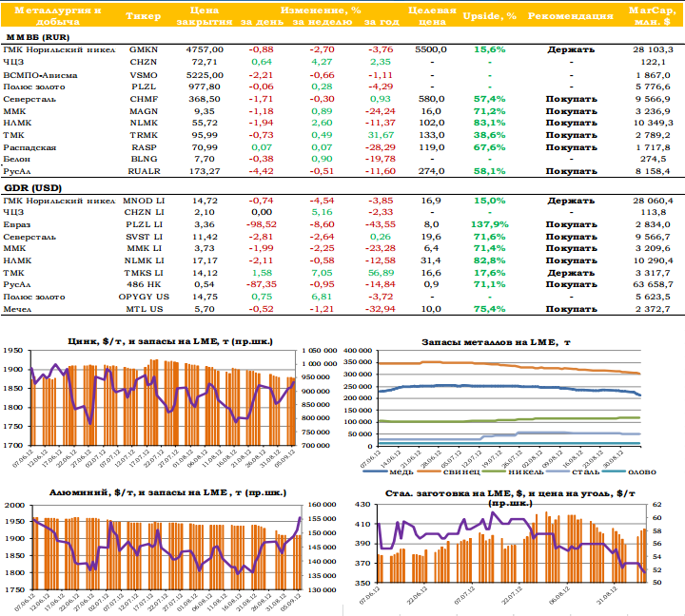Image resolution: width=685 pixels, height=616 pixels.
Task: Select the Upside, % column header
Action: point(489,16)
